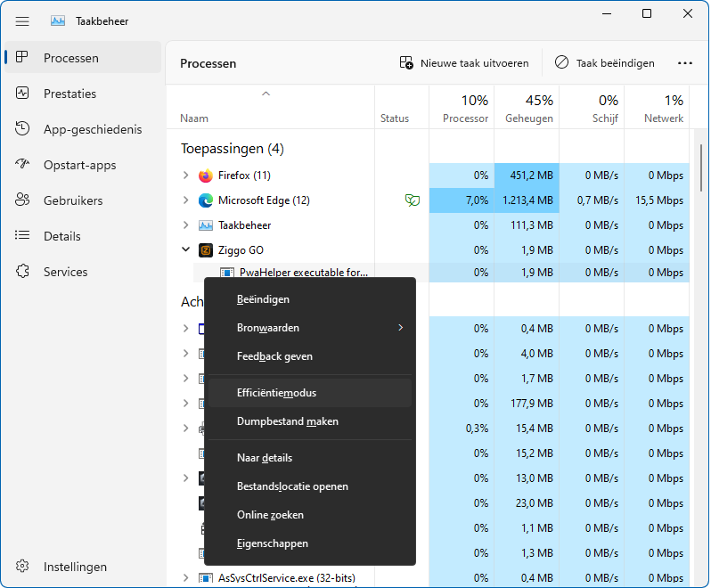Open the Bronwaarden submenu arrow
The height and width of the screenshot is (588, 711).
point(400,327)
